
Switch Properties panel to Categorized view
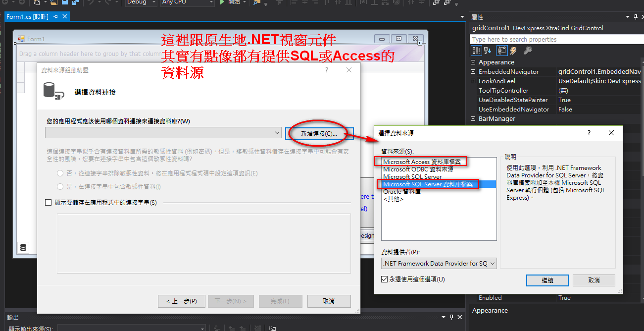pyautogui.click(x=476, y=51)
